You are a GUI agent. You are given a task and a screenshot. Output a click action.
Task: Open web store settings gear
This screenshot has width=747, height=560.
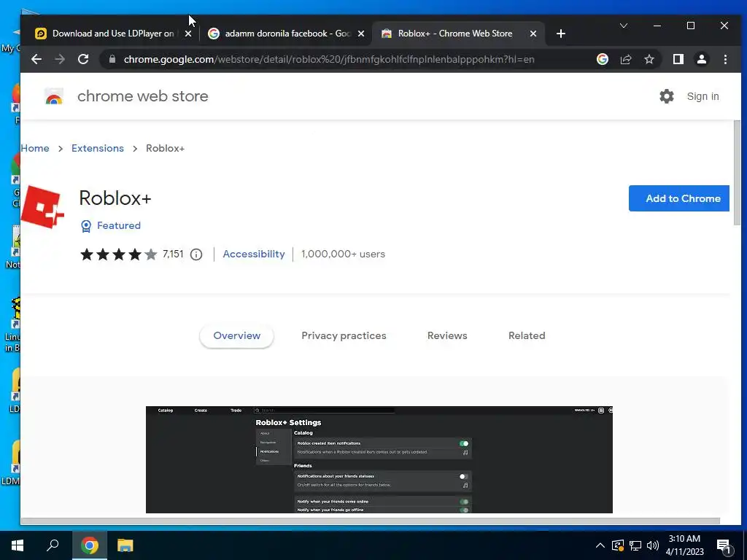667,96
